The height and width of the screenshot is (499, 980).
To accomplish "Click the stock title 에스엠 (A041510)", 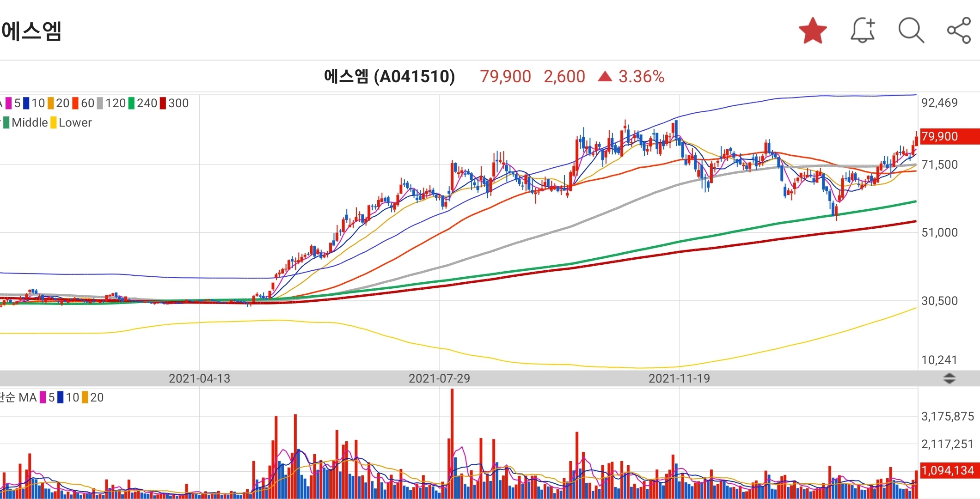I will tap(389, 76).
